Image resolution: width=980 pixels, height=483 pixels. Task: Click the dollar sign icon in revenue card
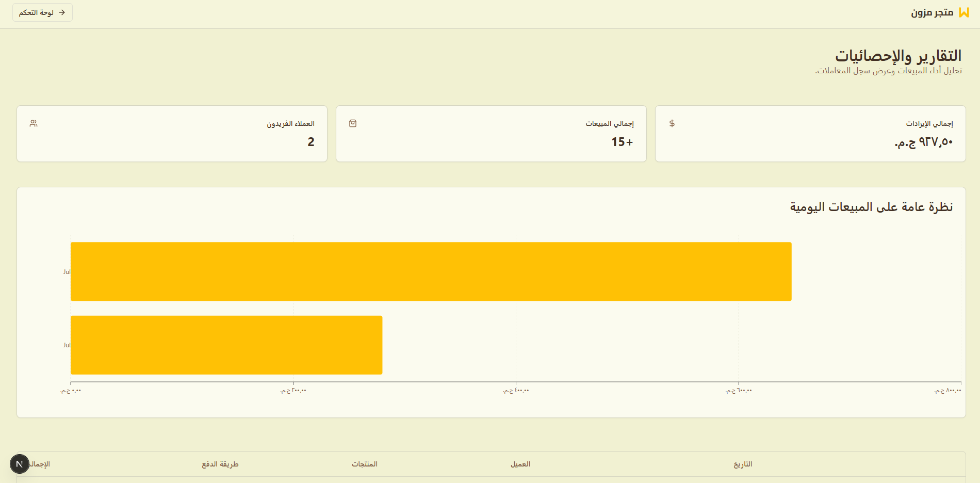[672, 123]
